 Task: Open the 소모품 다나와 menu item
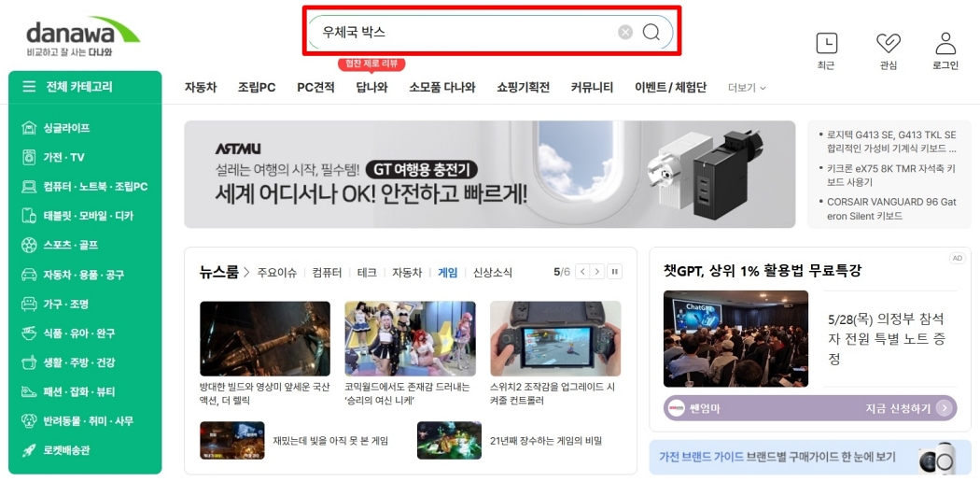click(442, 88)
